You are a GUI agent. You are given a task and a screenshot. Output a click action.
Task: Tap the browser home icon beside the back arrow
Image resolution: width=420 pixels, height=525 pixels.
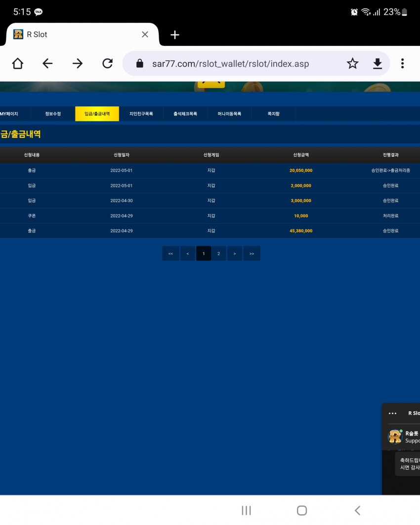pos(18,63)
